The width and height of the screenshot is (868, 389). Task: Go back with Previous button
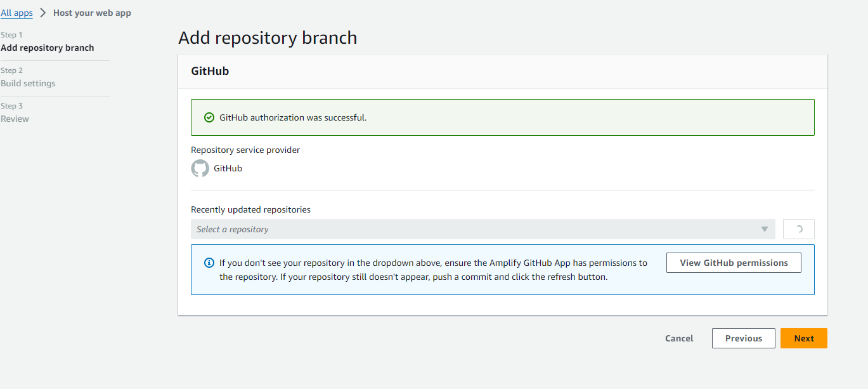(x=744, y=338)
